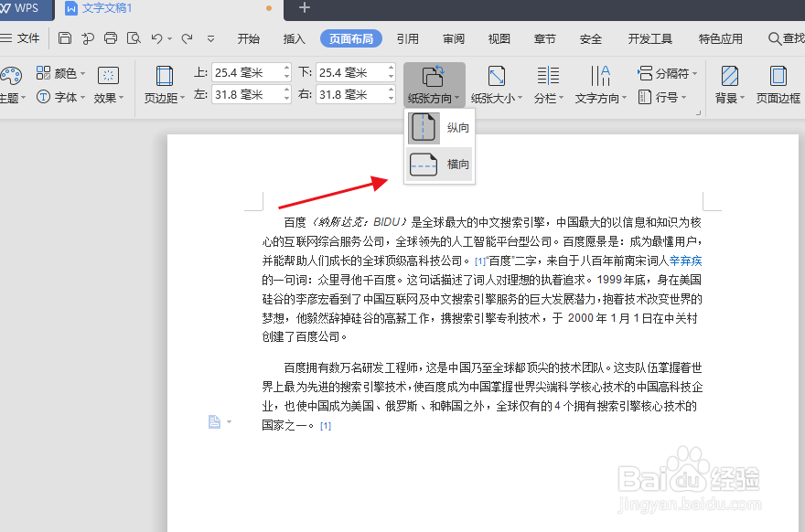Expand the 字体 theme fonts dropdown
Screen dimensions: 805x532
[60, 97]
